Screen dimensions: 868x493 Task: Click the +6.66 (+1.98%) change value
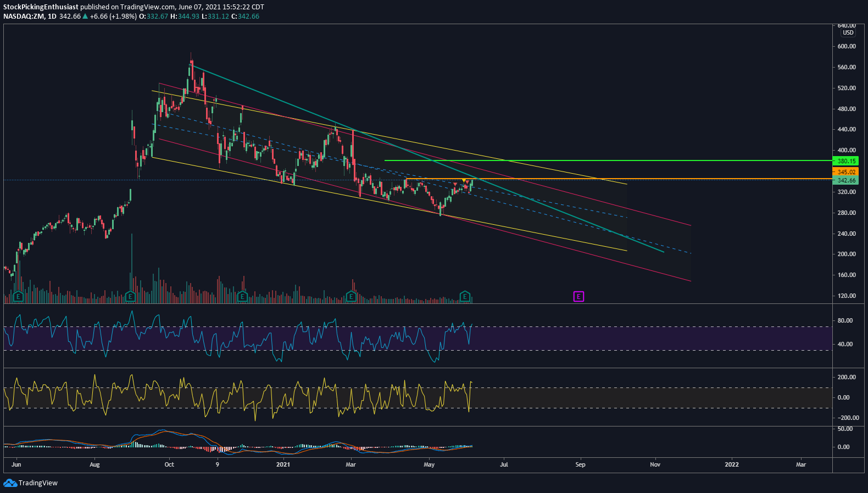(113, 16)
